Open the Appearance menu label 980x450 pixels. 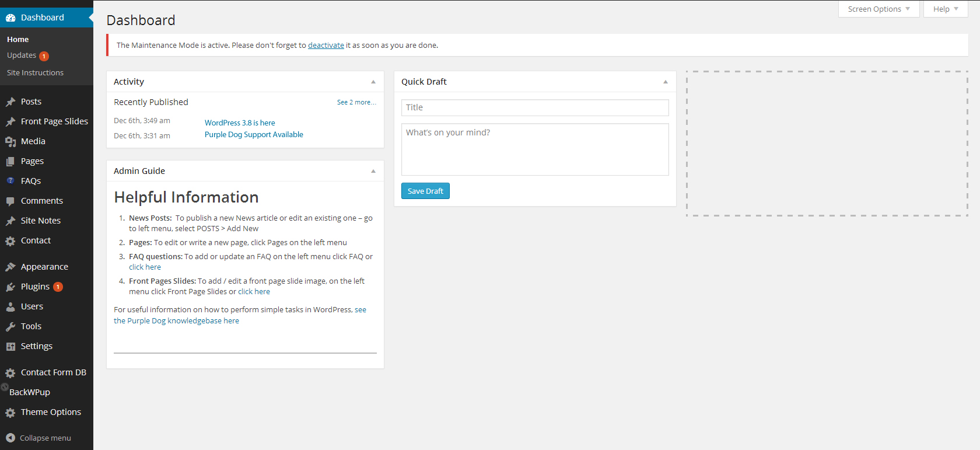point(44,267)
